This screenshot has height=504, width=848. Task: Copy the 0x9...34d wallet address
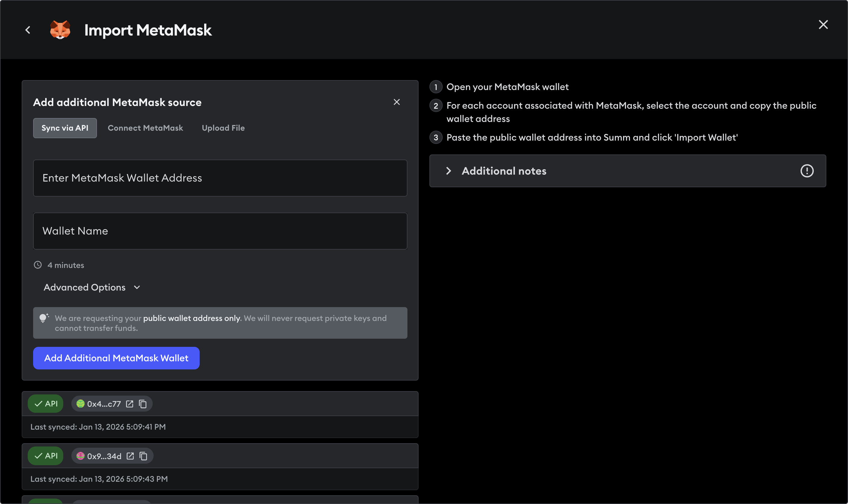point(143,456)
